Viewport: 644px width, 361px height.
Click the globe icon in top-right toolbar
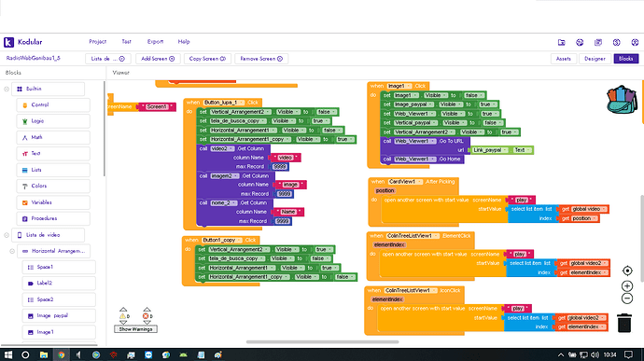pos(580,42)
